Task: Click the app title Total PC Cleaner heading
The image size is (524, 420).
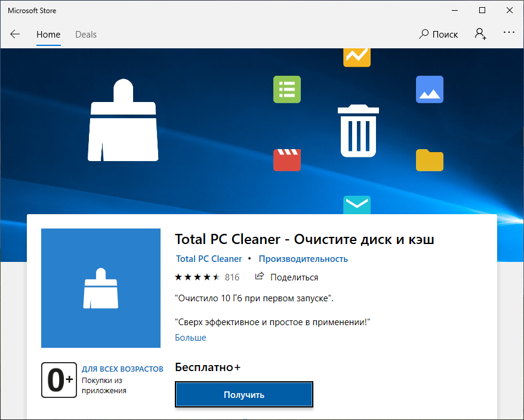Action: click(304, 239)
